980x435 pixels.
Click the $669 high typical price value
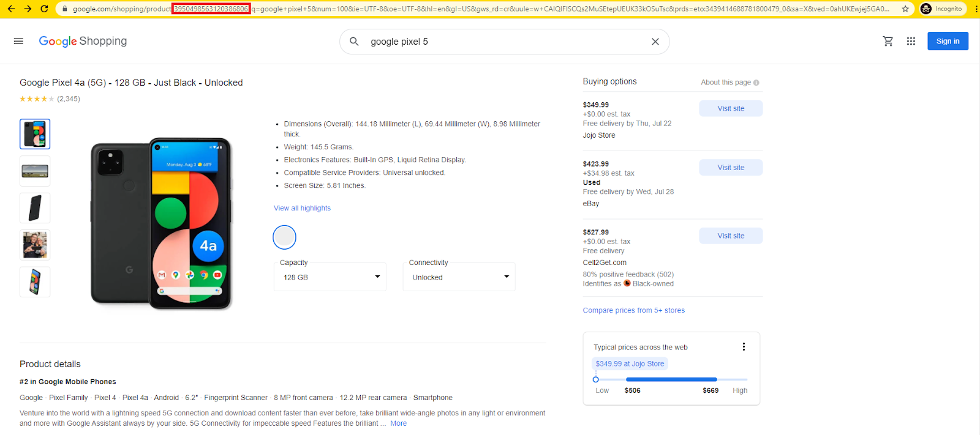coord(710,390)
